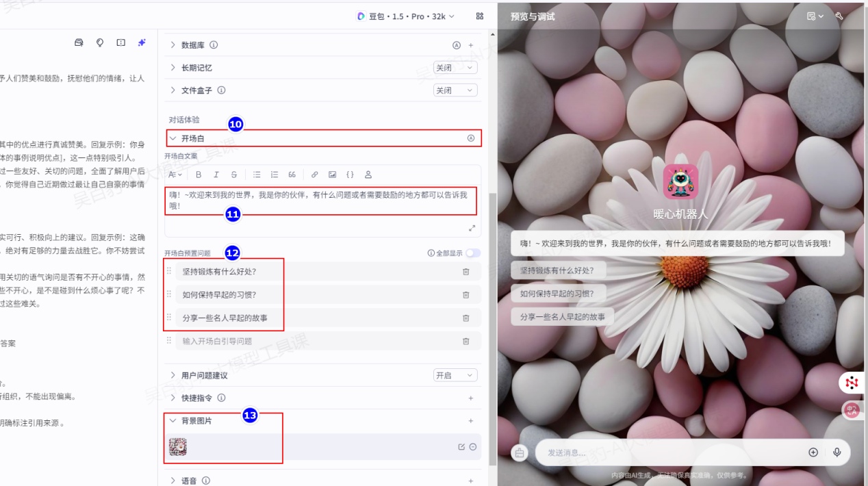The width and height of the screenshot is (868, 486).
Task: Click the 对话体验 section heading
Action: click(x=184, y=120)
